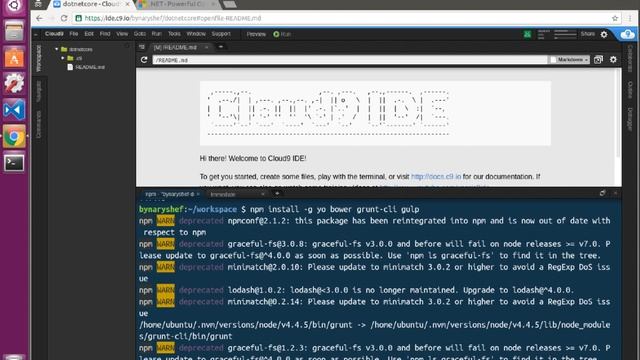640x360 pixels.
Task: Open the Cloud9 menu
Action: pyautogui.click(x=54, y=34)
